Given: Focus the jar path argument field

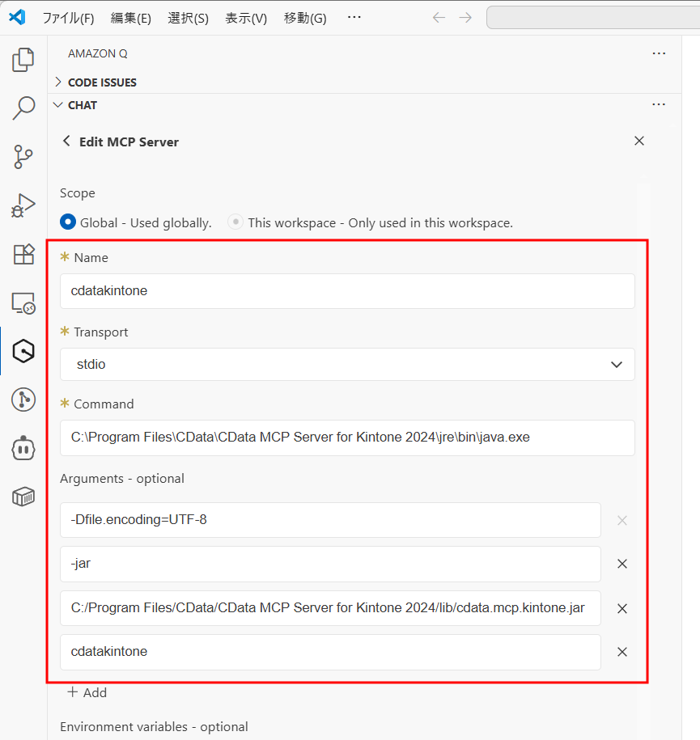Looking at the screenshot, I should [x=330, y=608].
